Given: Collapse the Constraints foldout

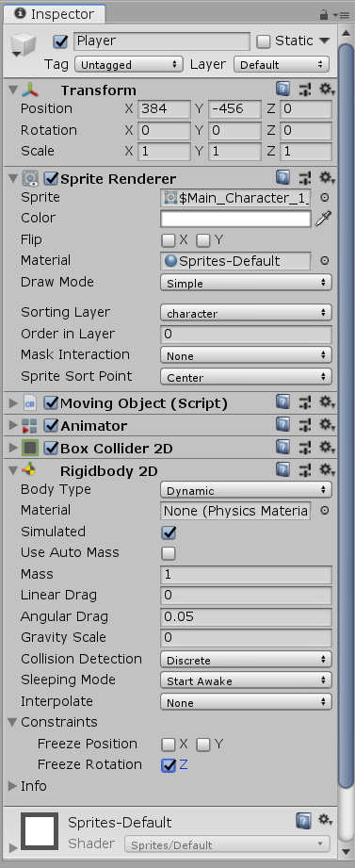Looking at the screenshot, I should (13, 723).
